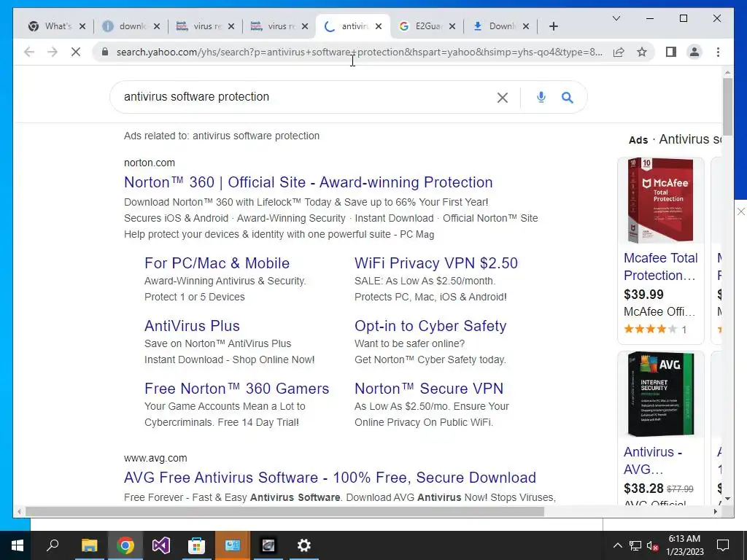Close the E2Guardian tab
This screenshot has width=747, height=560.
tap(452, 26)
